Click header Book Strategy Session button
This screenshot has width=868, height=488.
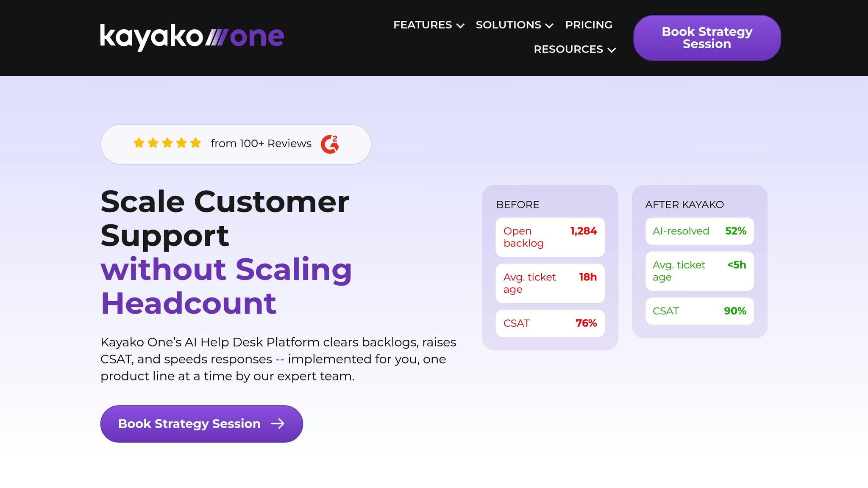click(707, 38)
